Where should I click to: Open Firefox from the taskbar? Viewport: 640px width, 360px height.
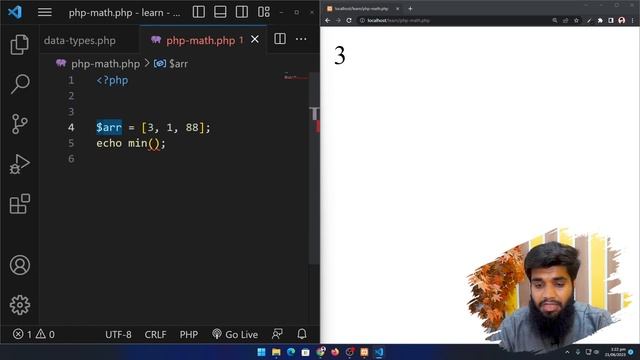click(x=335, y=352)
